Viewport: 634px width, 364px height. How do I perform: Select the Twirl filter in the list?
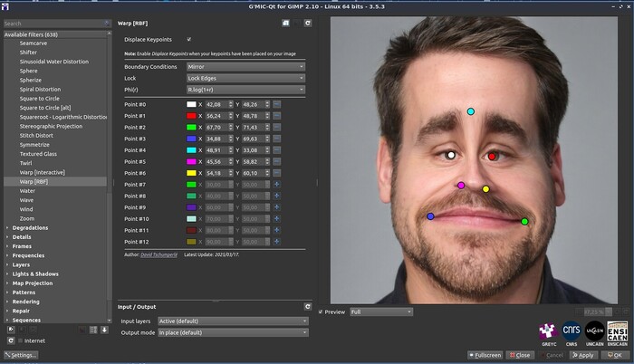coord(27,163)
